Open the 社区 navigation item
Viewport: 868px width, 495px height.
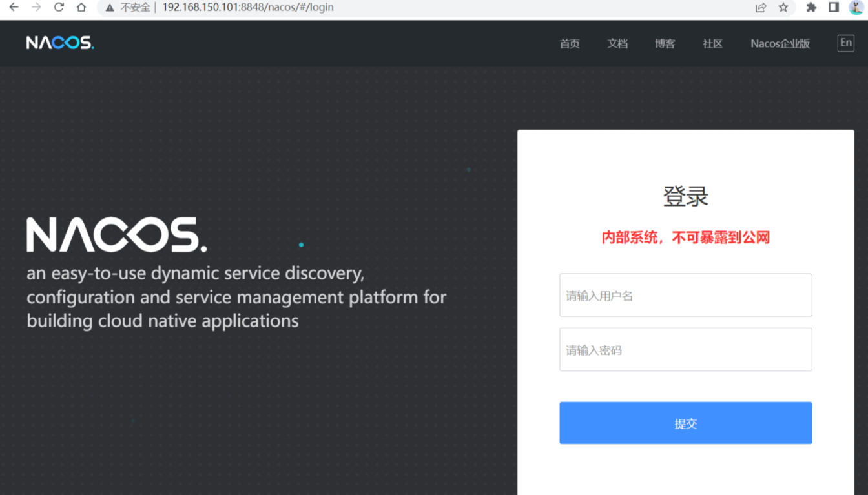[713, 44]
